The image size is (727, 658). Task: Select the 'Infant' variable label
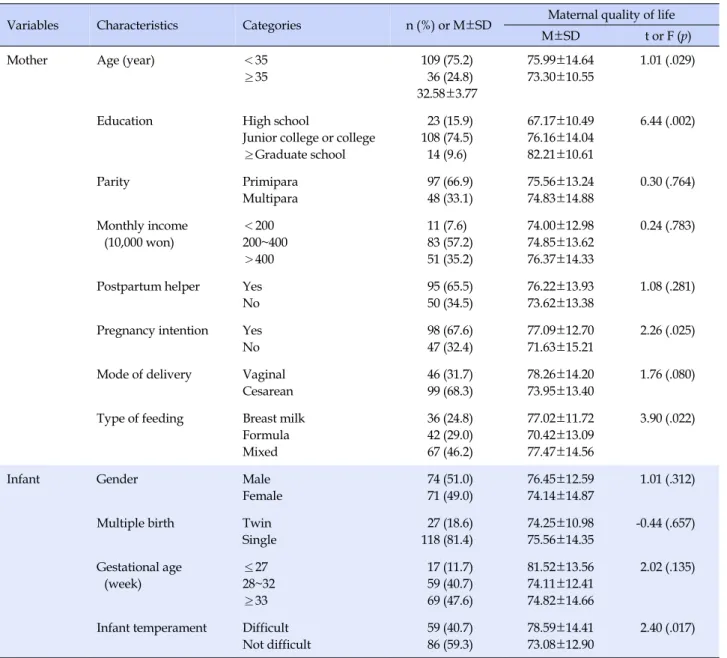23,479
